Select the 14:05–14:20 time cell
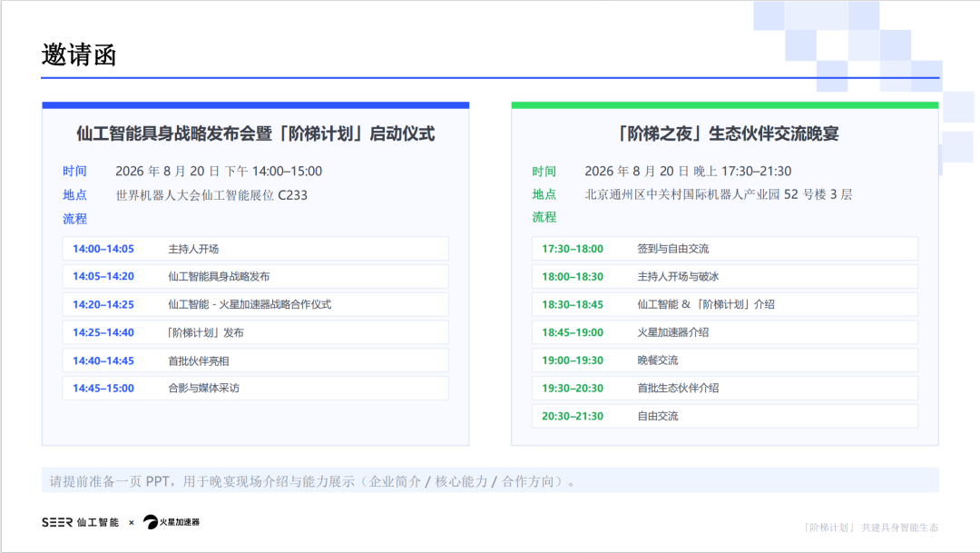The height and width of the screenshot is (553, 980). (103, 276)
